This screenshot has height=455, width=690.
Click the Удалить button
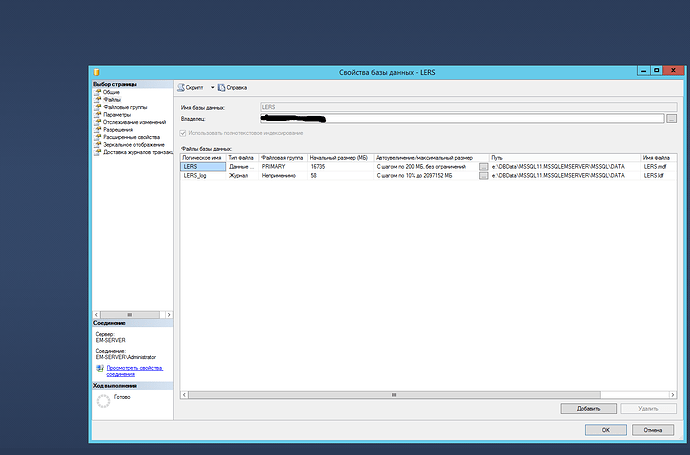pyautogui.click(x=648, y=408)
